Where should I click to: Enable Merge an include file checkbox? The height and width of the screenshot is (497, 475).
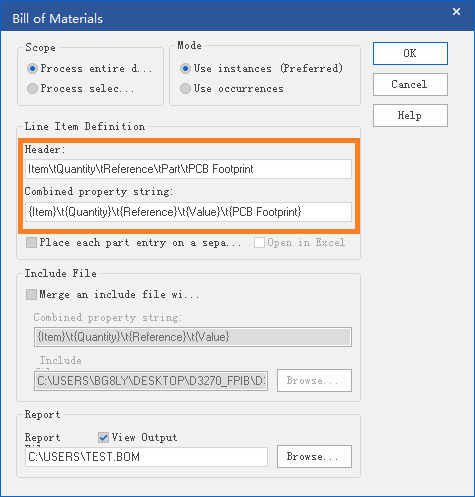tap(31, 294)
